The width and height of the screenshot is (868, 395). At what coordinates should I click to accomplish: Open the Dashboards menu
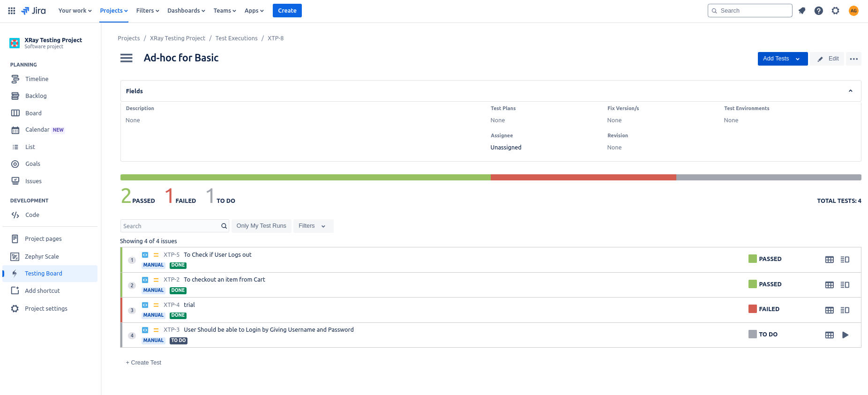pyautogui.click(x=186, y=11)
